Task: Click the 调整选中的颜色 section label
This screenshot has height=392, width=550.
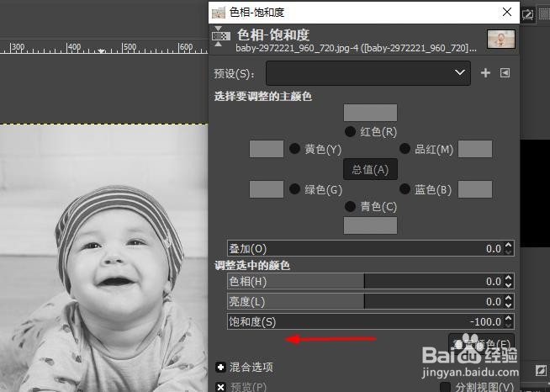Action: point(252,265)
